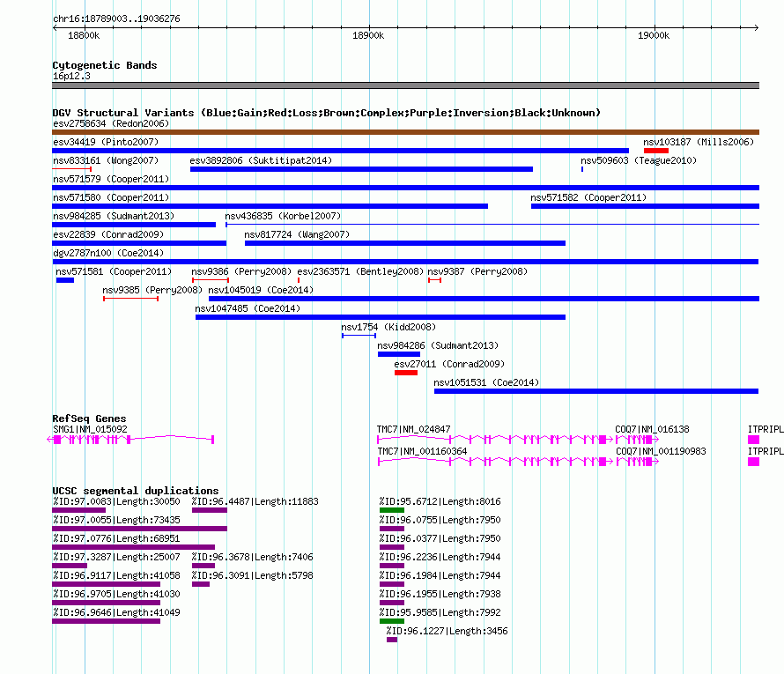Select the dgv2787n100 (Coe2014) label
This screenshot has height=674, width=784.
coord(108,253)
